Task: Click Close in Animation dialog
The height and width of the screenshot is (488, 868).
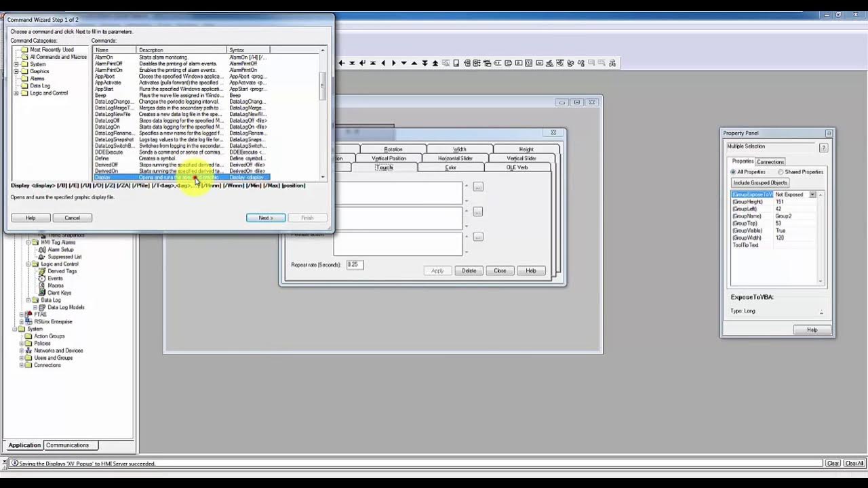Action: [x=500, y=270]
